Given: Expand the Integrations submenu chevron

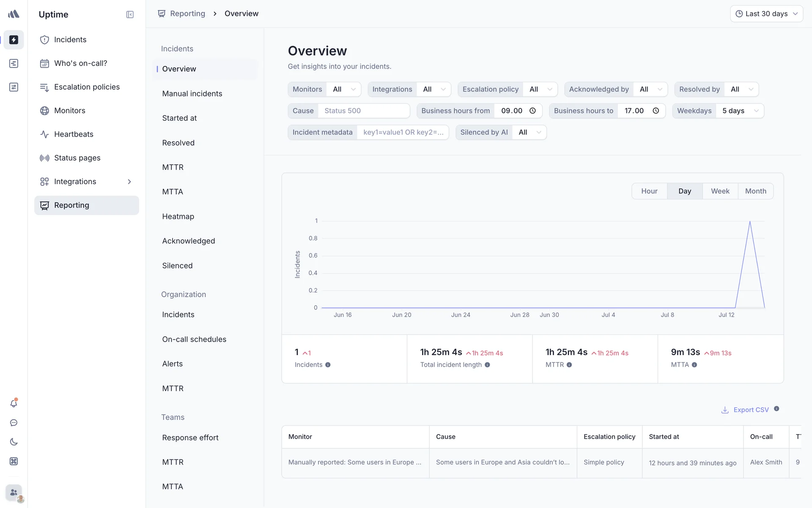Looking at the screenshot, I should coord(129,182).
